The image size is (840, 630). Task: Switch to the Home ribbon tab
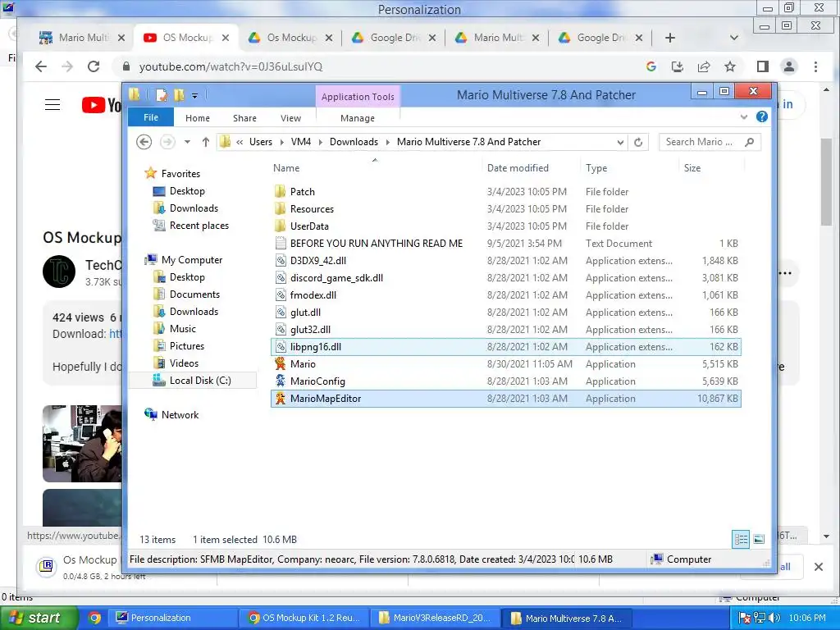pyautogui.click(x=197, y=118)
